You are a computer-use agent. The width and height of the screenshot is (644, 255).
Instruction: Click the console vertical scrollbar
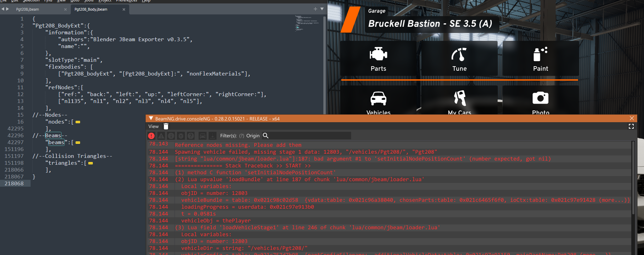(633, 178)
